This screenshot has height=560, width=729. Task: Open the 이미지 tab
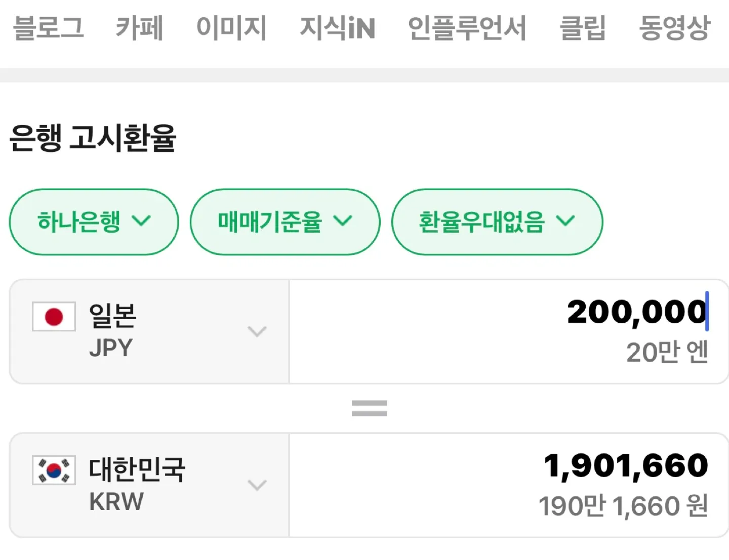(x=231, y=28)
